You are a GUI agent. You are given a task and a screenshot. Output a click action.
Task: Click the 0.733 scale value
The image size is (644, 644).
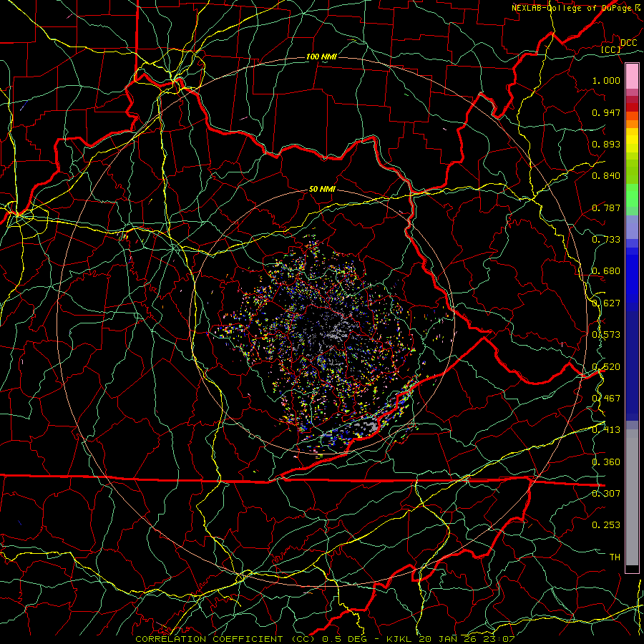606,240
